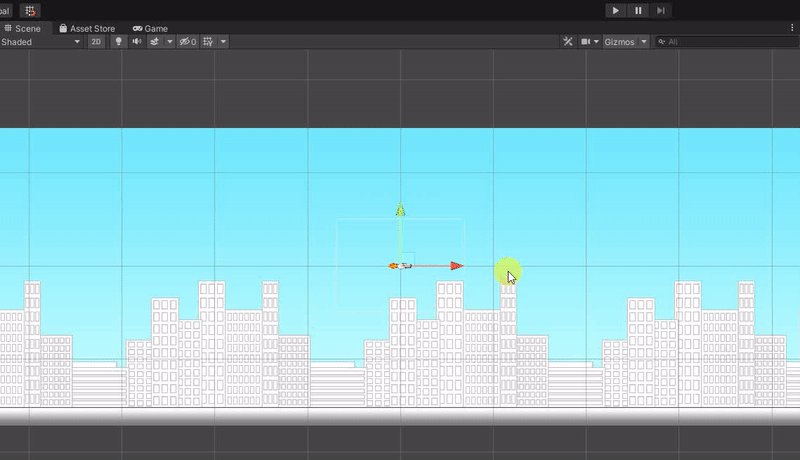
Task: Expand the grid settings dropdown arrow
Action: point(223,42)
